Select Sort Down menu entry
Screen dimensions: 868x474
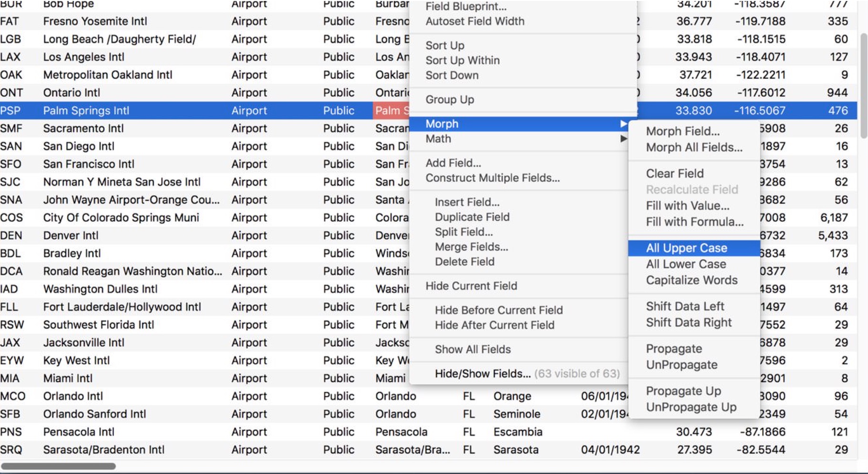coord(452,75)
